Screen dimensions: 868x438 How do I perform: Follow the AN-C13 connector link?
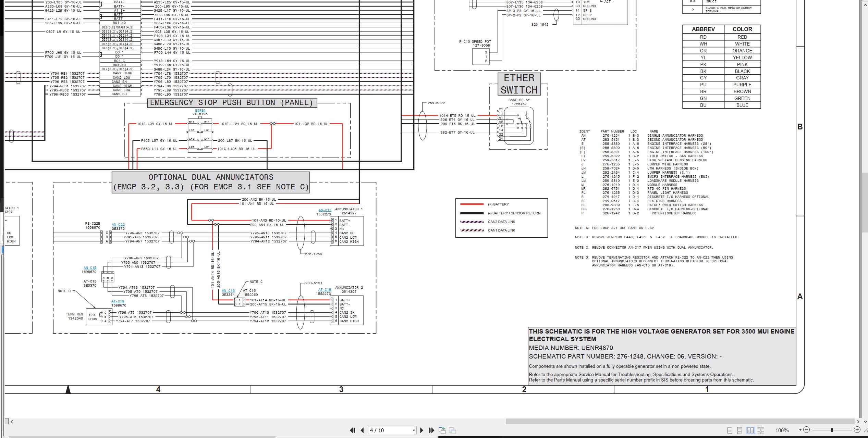325,210
